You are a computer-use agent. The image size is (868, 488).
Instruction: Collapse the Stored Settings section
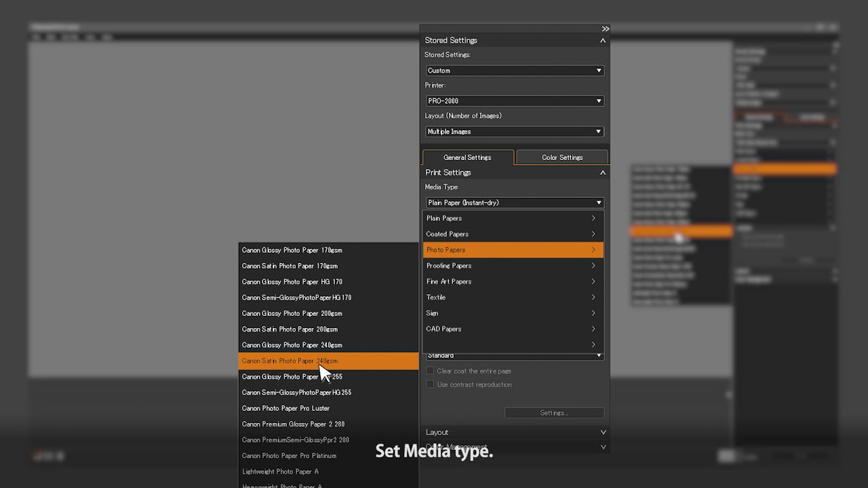pyautogui.click(x=602, y=41)
